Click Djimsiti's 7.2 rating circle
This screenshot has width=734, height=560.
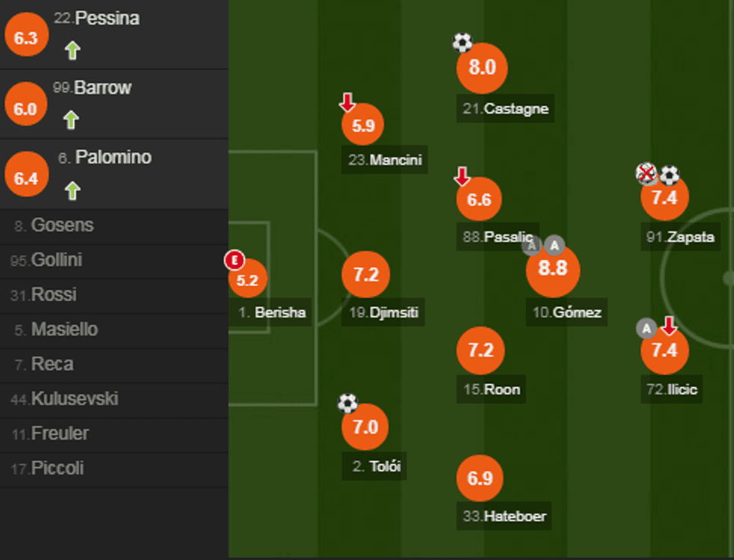click(x=366, y=275)
